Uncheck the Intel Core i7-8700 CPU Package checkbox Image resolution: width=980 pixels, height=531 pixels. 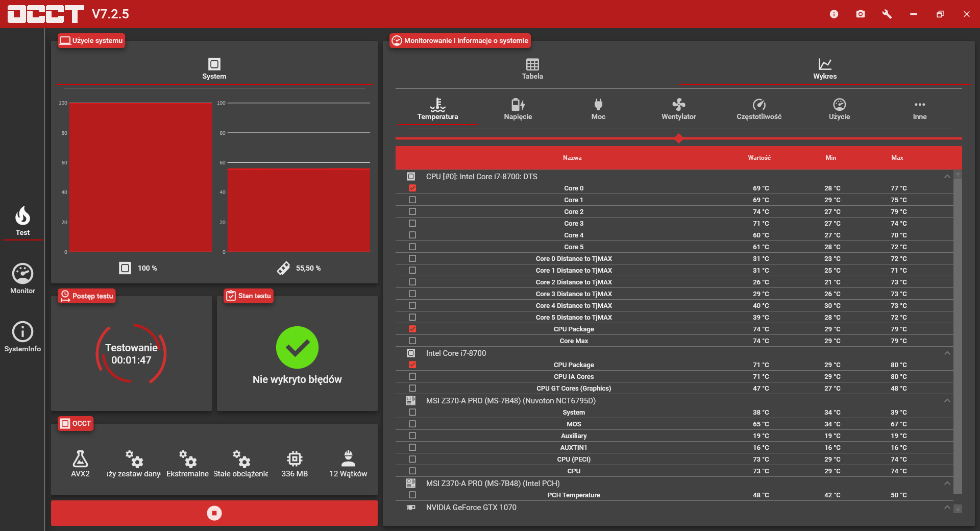click(412, 365)
